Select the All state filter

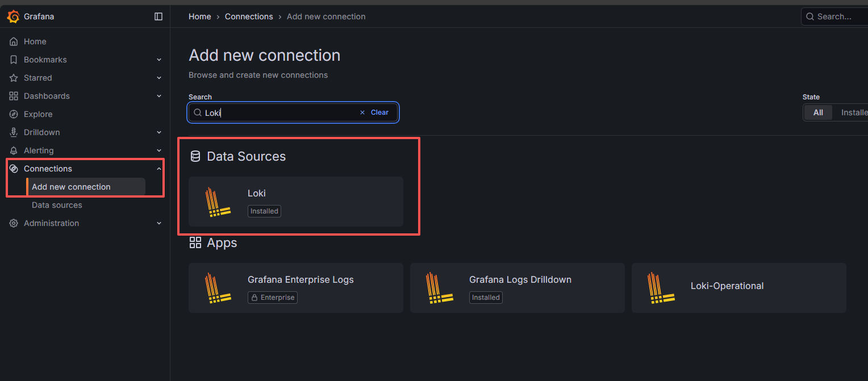click(818, 112)
